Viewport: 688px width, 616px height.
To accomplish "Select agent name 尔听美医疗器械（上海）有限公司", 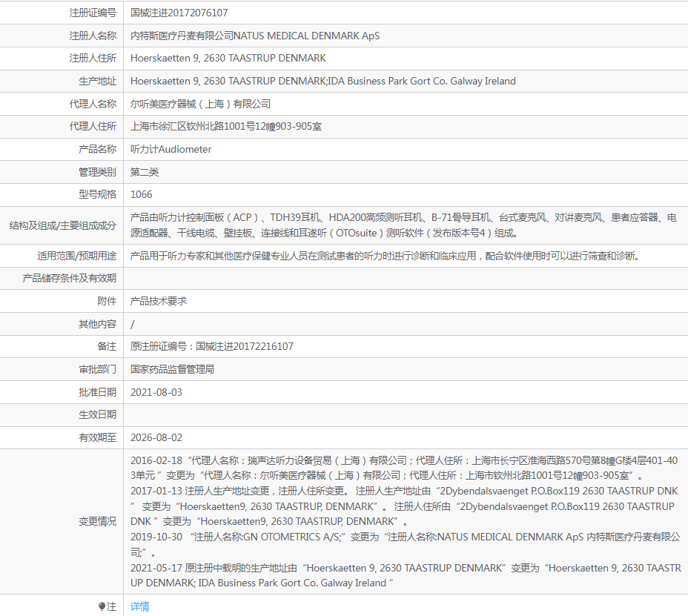I will point(200,104).
